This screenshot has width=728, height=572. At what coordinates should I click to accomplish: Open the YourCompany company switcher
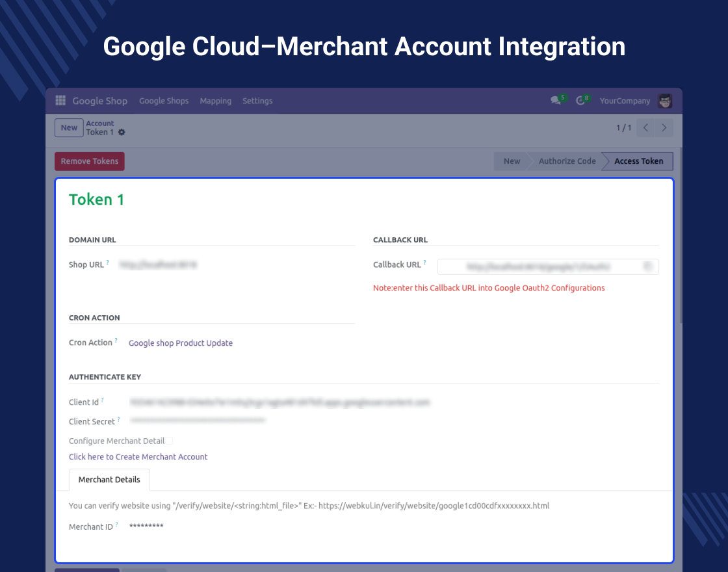pyautogui.click(x=625, y=101)
